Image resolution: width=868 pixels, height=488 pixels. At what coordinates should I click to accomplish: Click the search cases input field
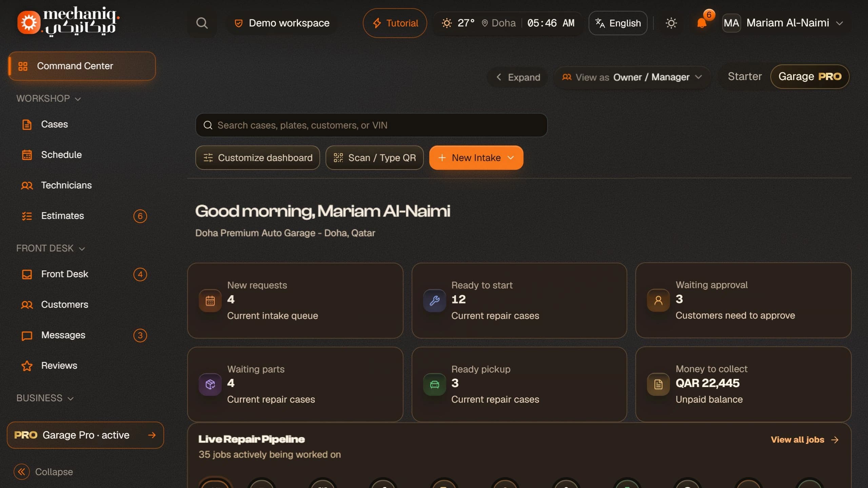click(371, 125)
